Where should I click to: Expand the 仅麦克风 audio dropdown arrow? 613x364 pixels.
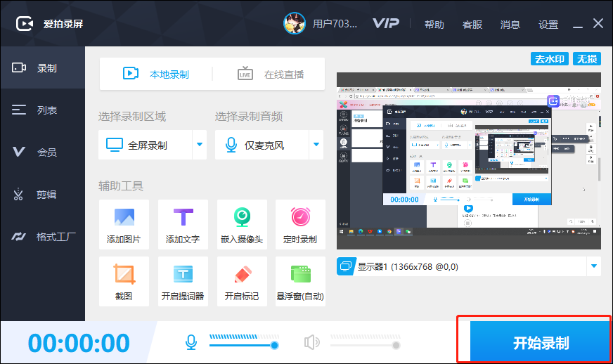[x=316, y=145]
